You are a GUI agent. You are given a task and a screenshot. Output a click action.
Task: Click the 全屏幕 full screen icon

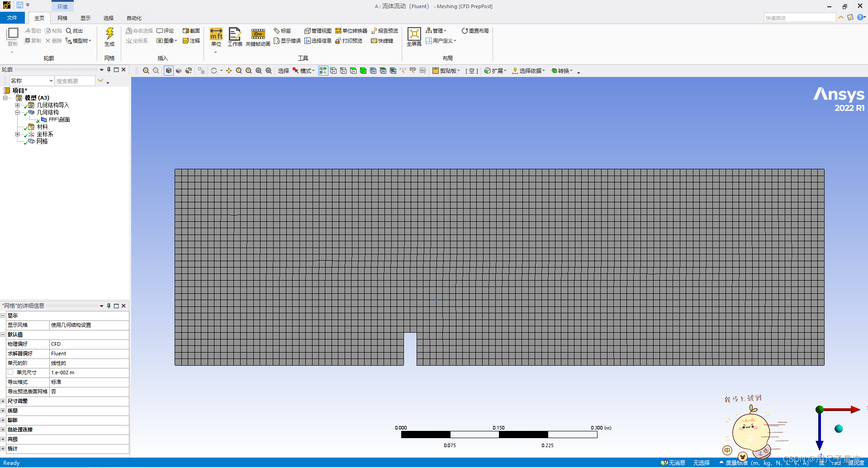(414, 37)
